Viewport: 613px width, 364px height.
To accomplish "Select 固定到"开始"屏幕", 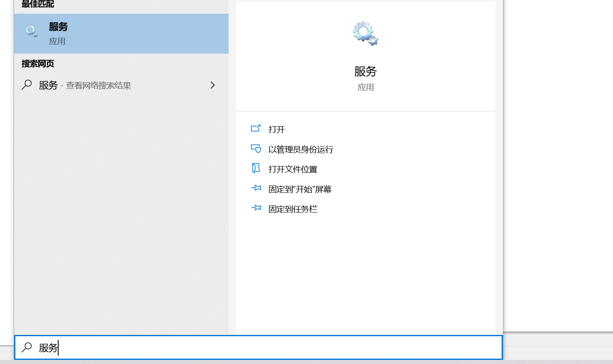I will pyautogui.click(x=300, y=189).
